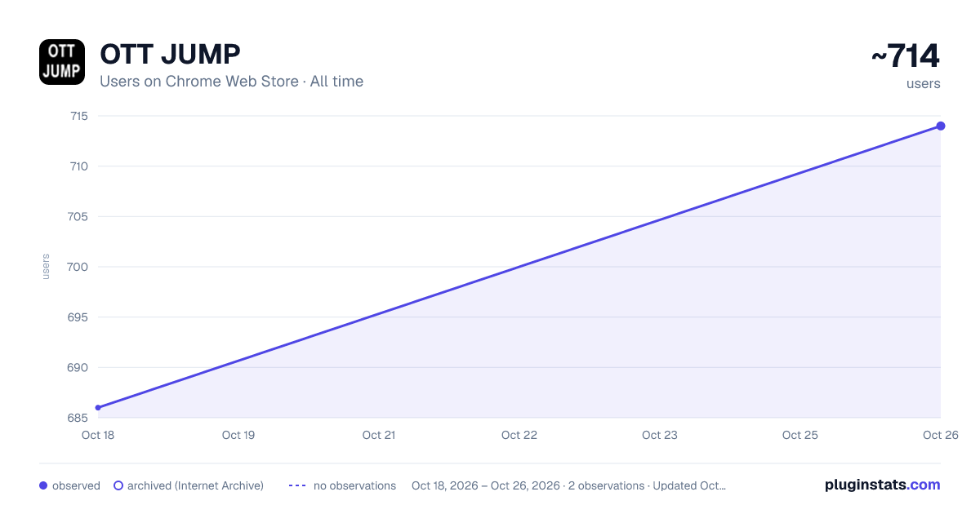Click the Oct 21 x-axis label
The height and width of the screenshot is (514, 980).
click(x=379, y=435)
